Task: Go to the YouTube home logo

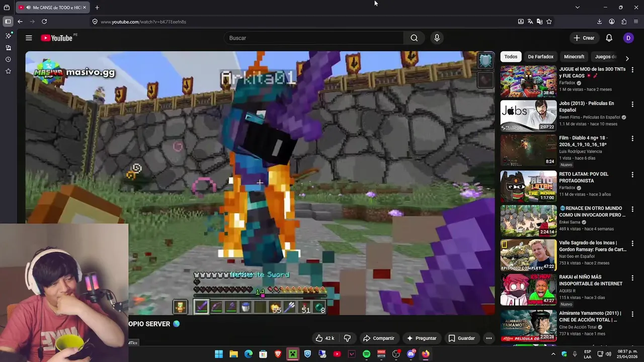Action: click(x=57, y=38)
